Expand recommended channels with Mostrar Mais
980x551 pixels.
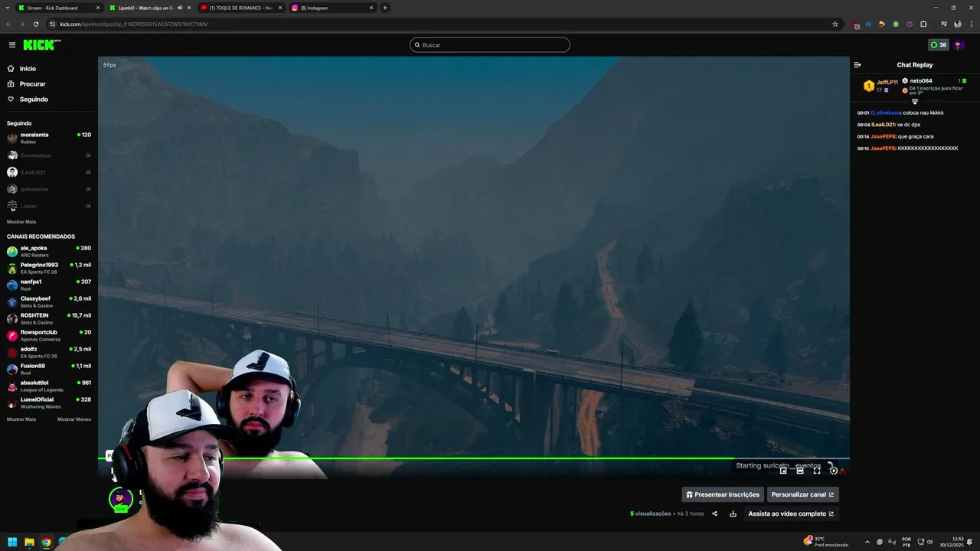click(x=21, y=419)
